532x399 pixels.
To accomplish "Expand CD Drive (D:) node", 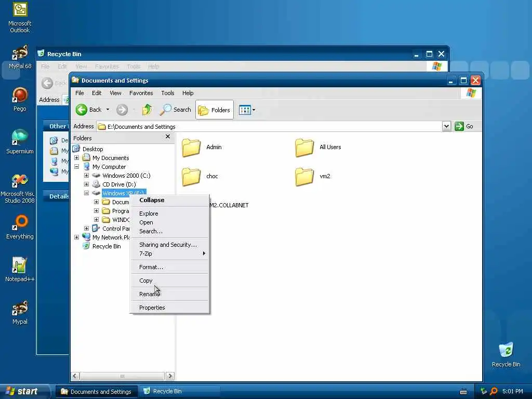I will [x=87, y=184].
